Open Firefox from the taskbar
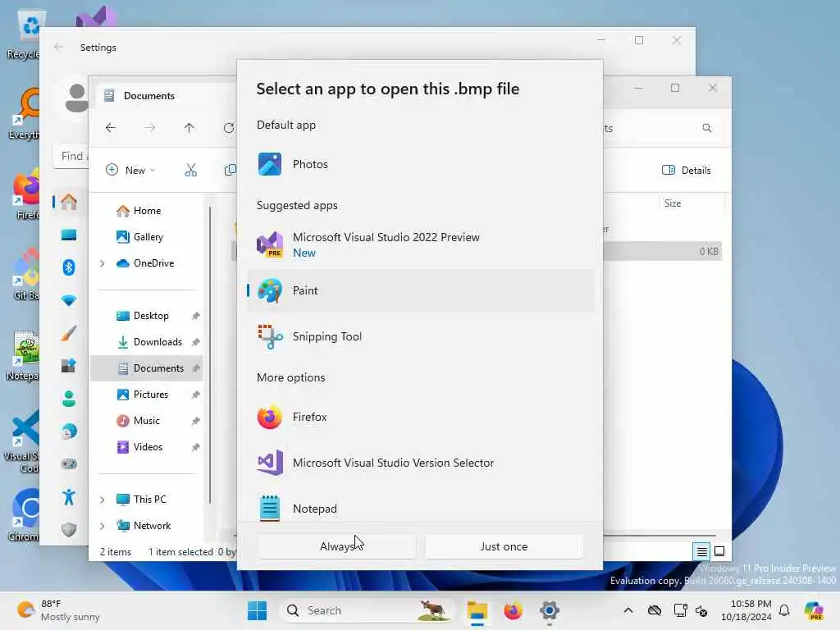Image resolution: width=840 pixels, height=630 pixels. (x=514, y=610)
